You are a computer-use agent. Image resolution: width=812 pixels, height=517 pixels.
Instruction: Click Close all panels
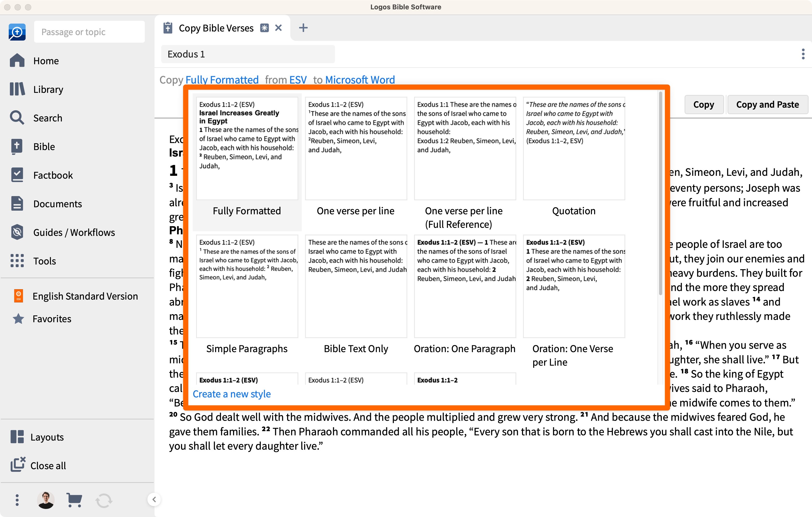coord(38,465)
